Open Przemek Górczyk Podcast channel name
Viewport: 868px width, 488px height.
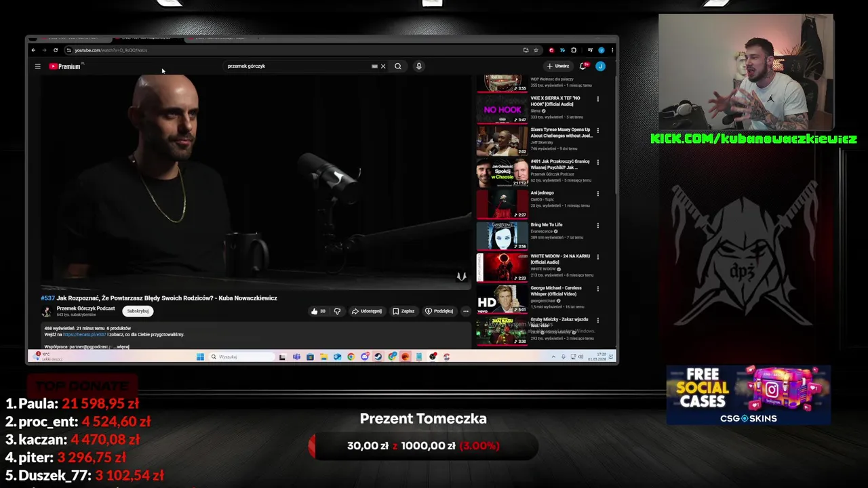[85, 308]
